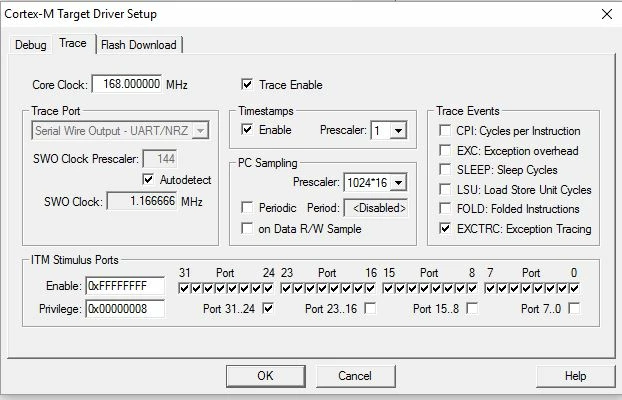Enable SLEEP: Sleep Cycles checkbox
This screenshot has height=400, width=622.
tap(445, 169)
